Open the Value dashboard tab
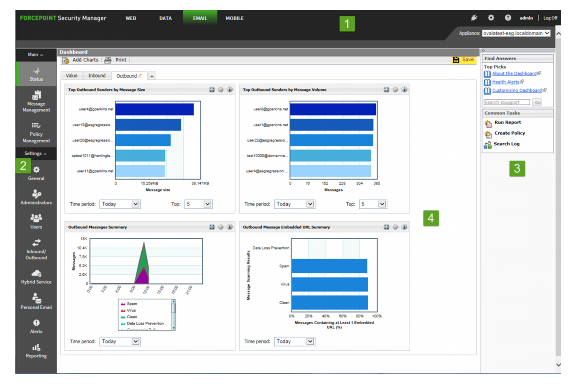 [x=71, y=76]
